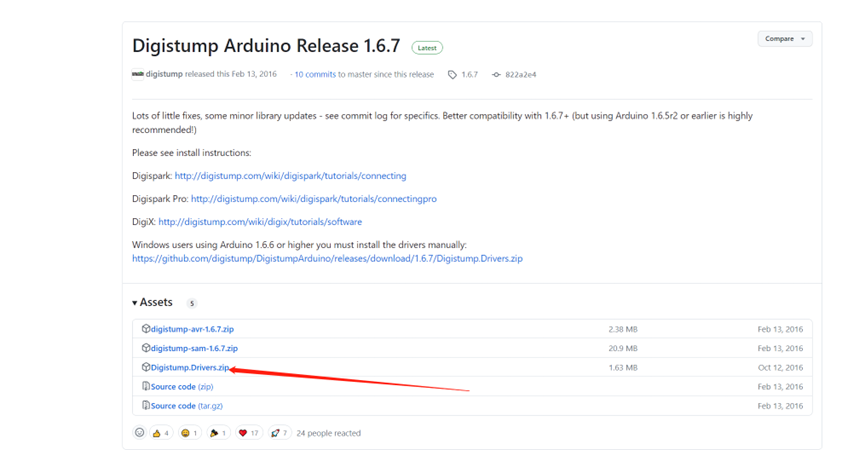865x450 pixels.
Task: Toggle the rocket reaction with 7
Action: (279, 433)
